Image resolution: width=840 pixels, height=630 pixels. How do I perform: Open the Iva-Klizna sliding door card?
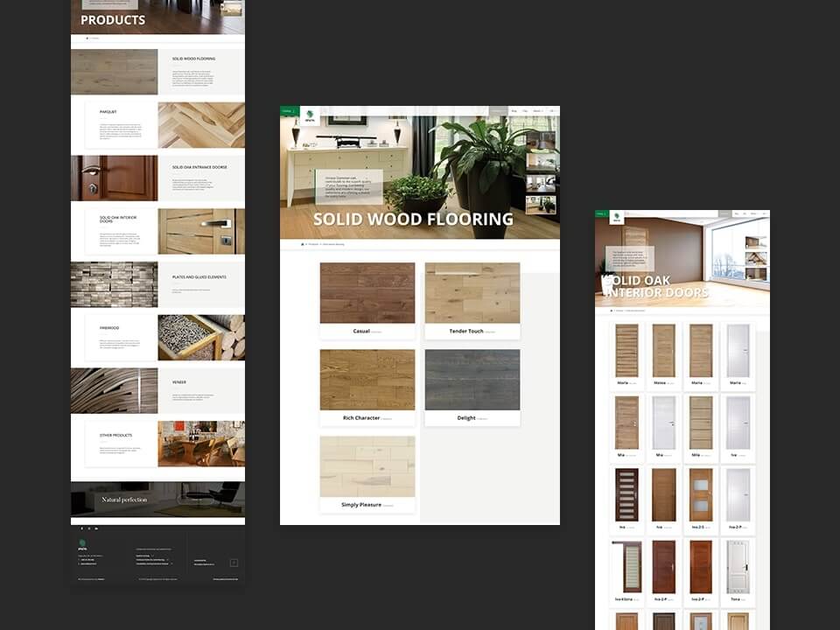tap(626, 571)
